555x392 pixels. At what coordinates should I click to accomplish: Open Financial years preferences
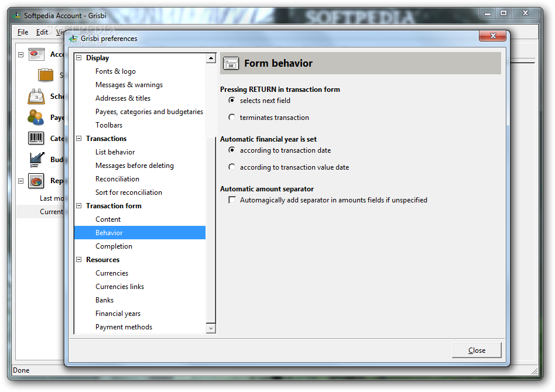coord(118,314)
